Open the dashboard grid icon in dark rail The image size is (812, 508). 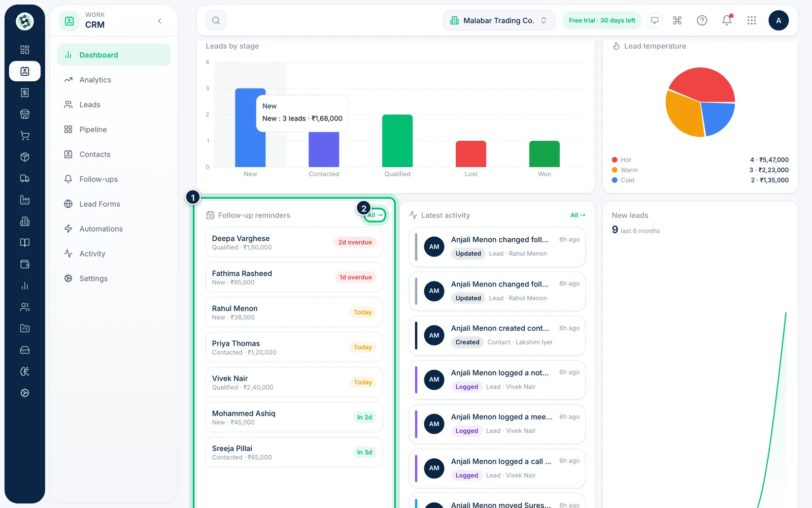point(25,50)
